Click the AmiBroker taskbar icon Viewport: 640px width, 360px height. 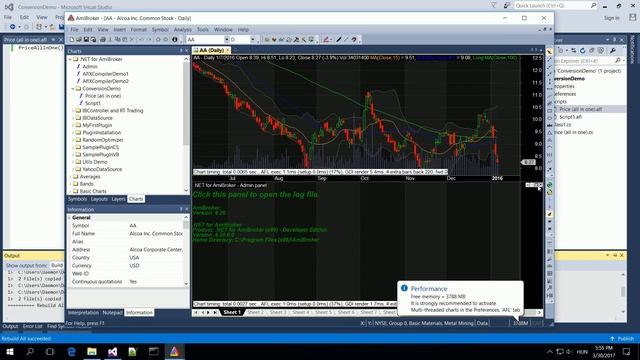pos(174,351)
